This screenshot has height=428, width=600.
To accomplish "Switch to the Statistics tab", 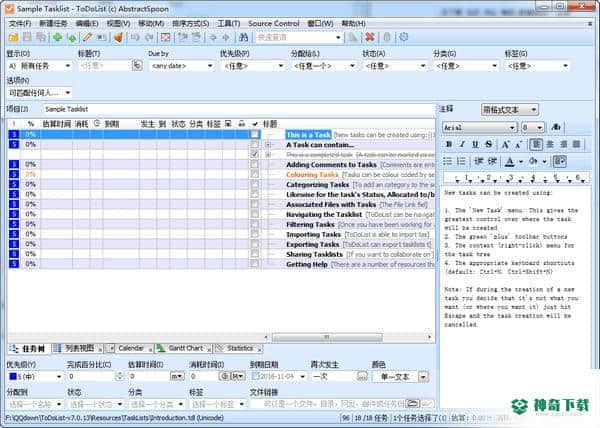I will [240, 348].
